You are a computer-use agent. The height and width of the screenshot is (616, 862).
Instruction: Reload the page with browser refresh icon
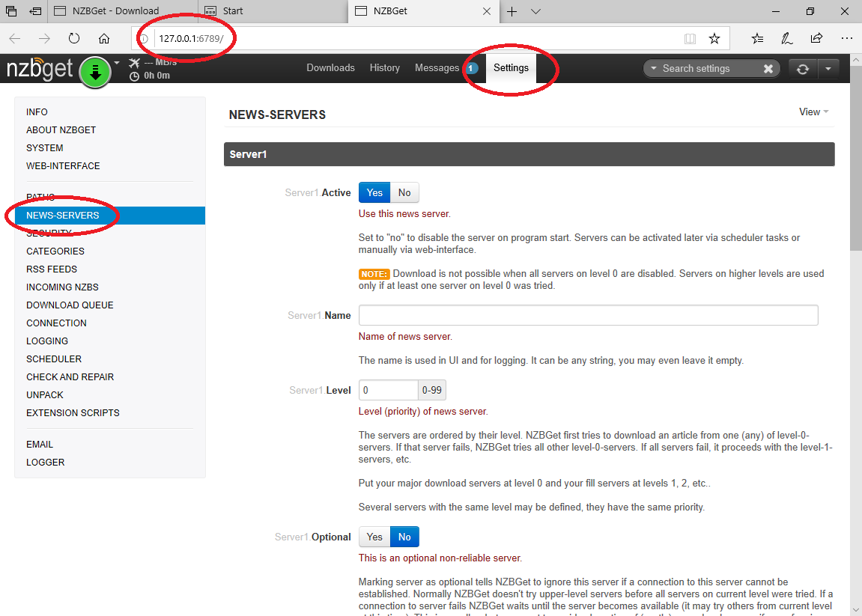(x=74, y=38)
